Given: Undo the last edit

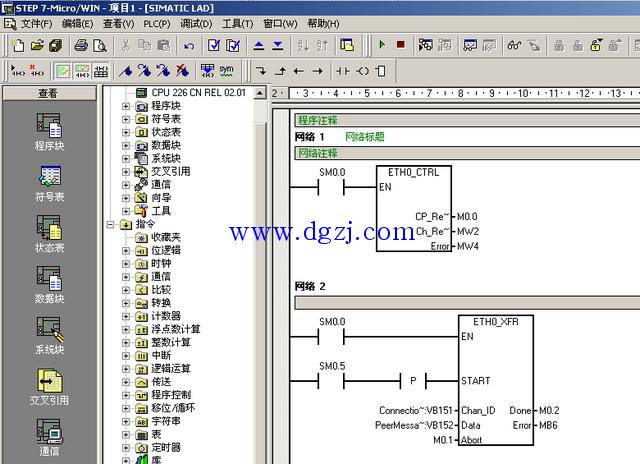Looking at the screenshot, I should [189, 45].
